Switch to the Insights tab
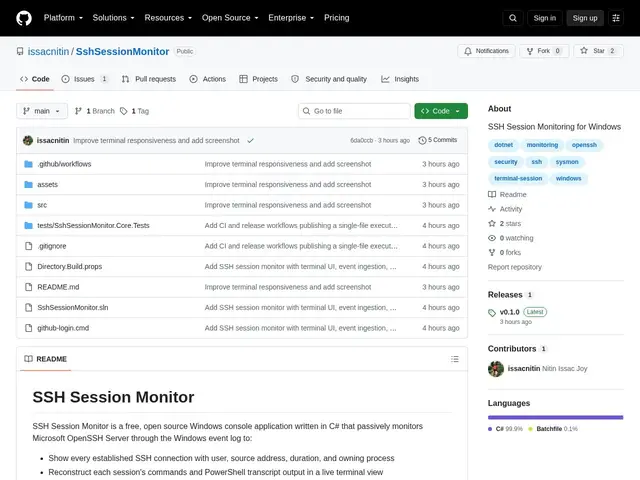 [x=400, y=79]
